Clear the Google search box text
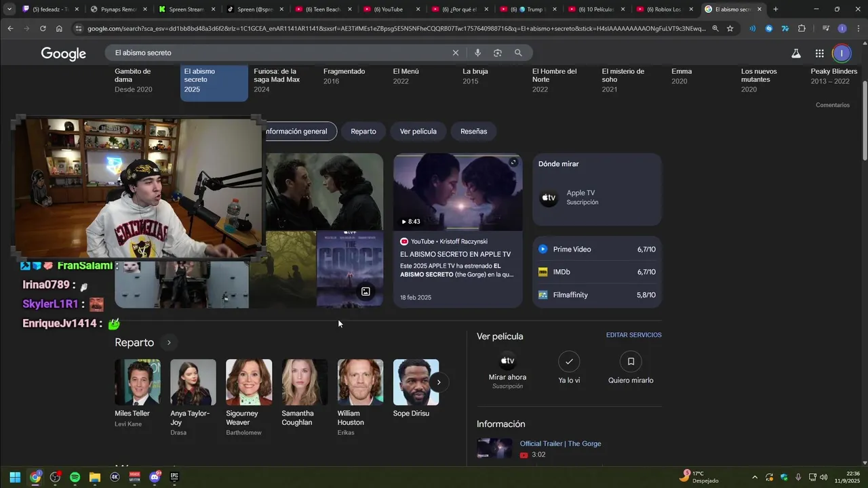Image resolution: width=868 pixels, height=488 pixels. [x=456, y=53]
